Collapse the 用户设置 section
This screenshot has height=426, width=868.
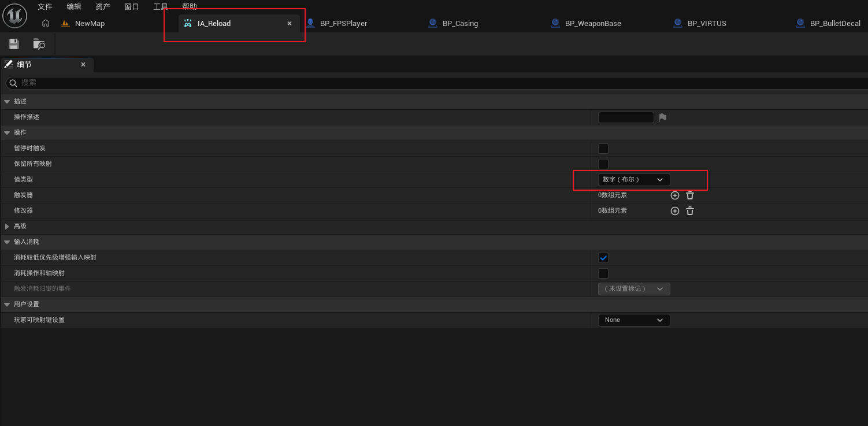7,305
